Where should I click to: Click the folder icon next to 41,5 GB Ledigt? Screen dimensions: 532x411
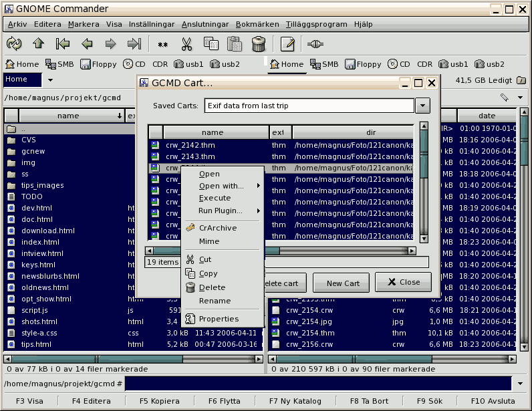521,80
